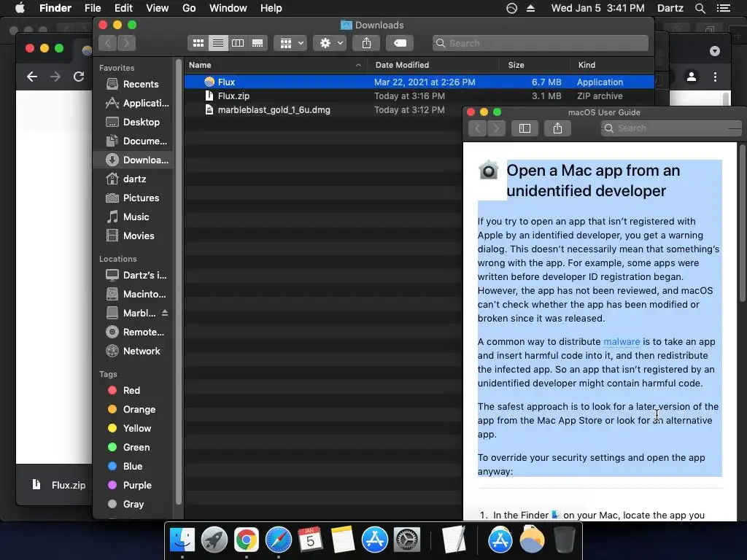
Task: Open the Edit menu
Action: point(123,8)
